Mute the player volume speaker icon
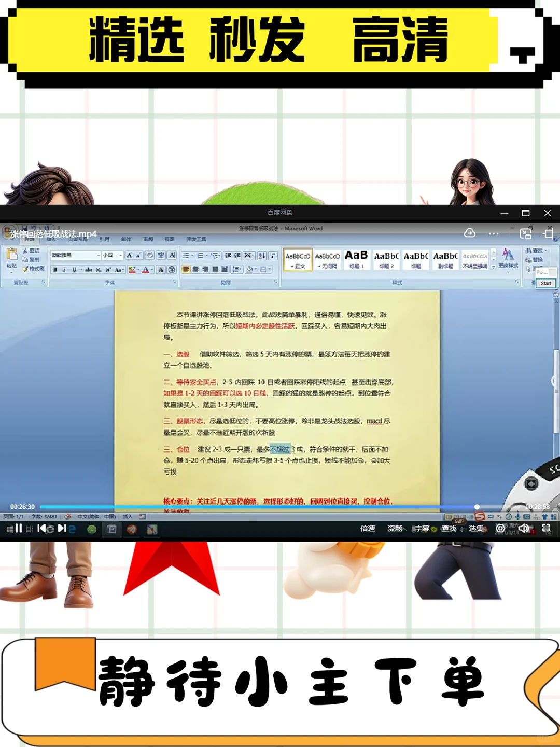Screen dimensions: 560x747 pyautogui.click(x=524, y=528)
